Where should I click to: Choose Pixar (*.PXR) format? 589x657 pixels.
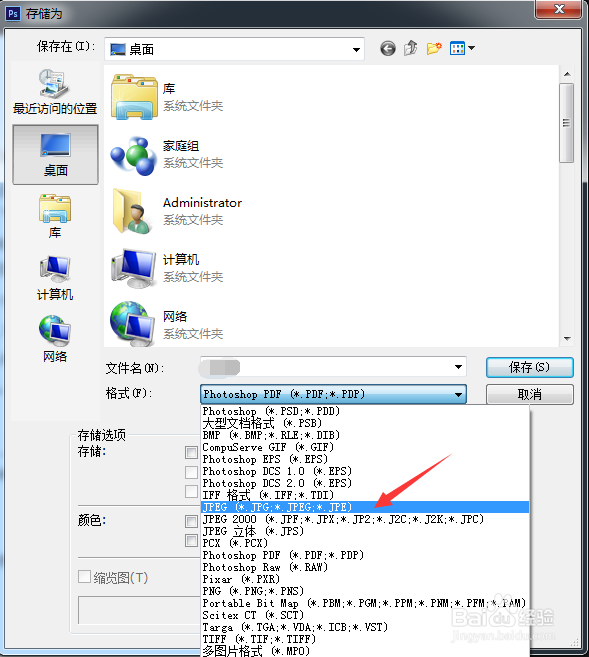tap(365, 579)
